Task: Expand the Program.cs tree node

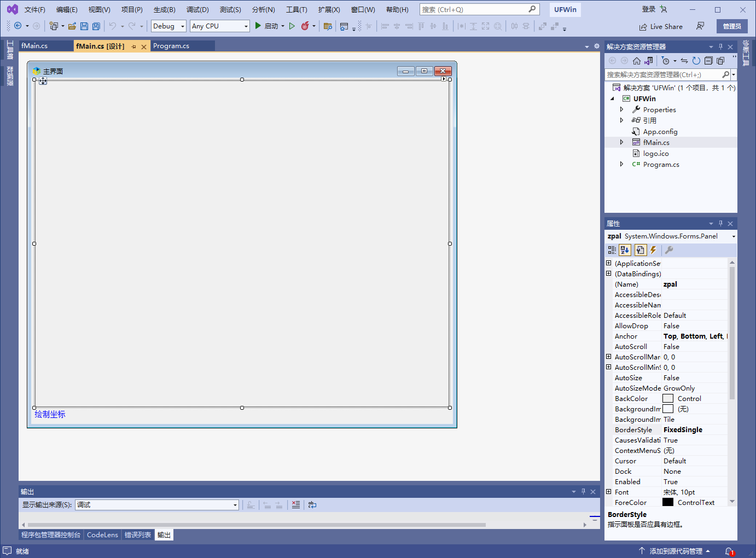Action: (621, 164)
